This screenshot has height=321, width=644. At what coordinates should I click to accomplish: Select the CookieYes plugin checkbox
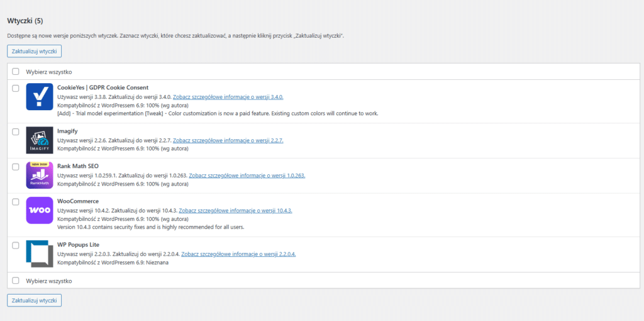pos(16,88)
